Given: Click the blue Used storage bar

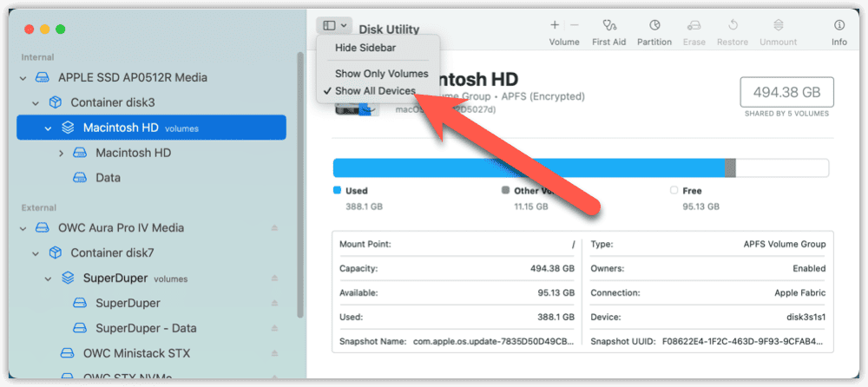Looking at the screenshot, I should [x=528, y=168].
